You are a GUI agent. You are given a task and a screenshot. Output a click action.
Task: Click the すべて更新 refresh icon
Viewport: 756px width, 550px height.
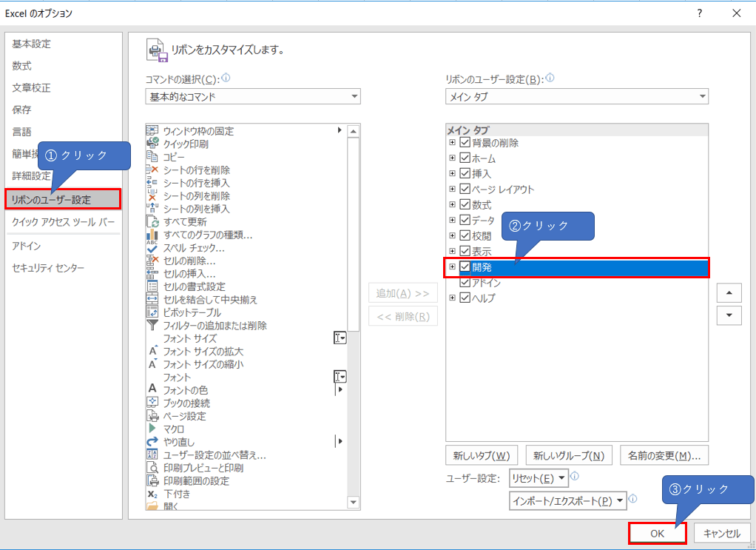point(152,221)
